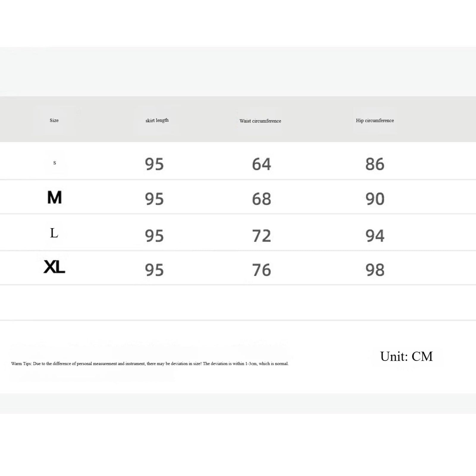Click waist value 68 in M row
Image resolution: width=476 pixels, height=476 pixels.
[262, 199]
